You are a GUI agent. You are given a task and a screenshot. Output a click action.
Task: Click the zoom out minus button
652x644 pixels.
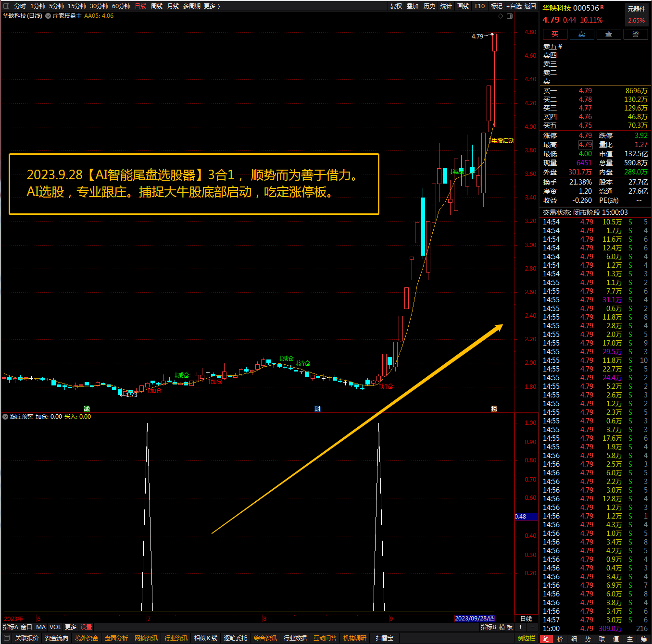pos(532,627)
